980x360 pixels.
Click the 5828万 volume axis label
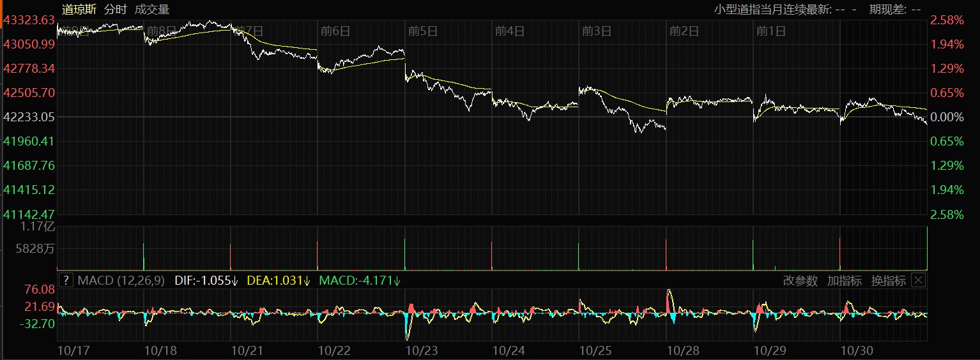(36, 249)
